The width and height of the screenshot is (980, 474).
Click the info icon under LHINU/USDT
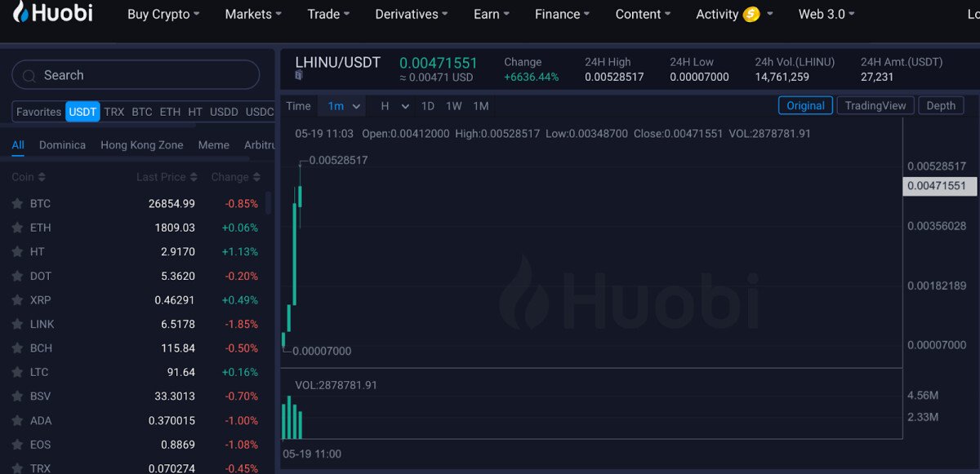299,76
